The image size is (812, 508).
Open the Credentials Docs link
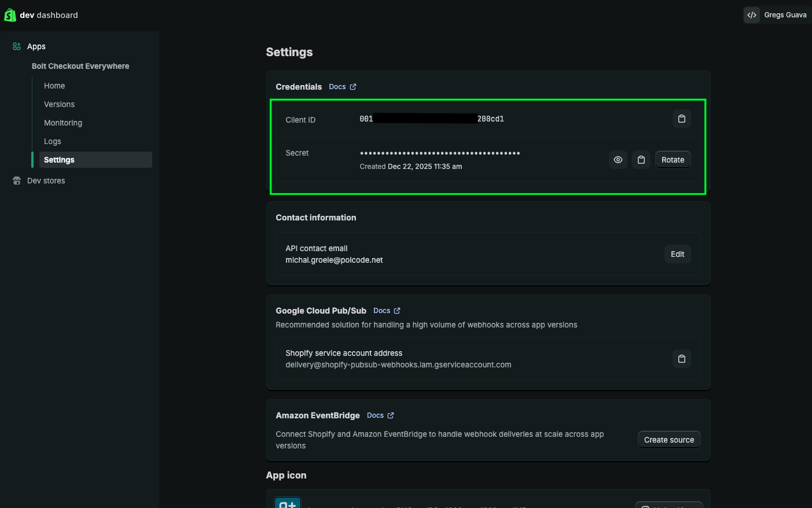pyautogui.click(x=342, y=87)
